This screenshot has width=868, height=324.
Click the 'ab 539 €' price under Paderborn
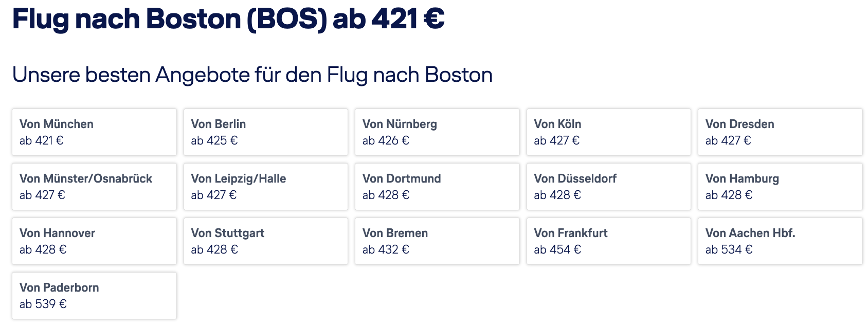[x=43, y=304]
